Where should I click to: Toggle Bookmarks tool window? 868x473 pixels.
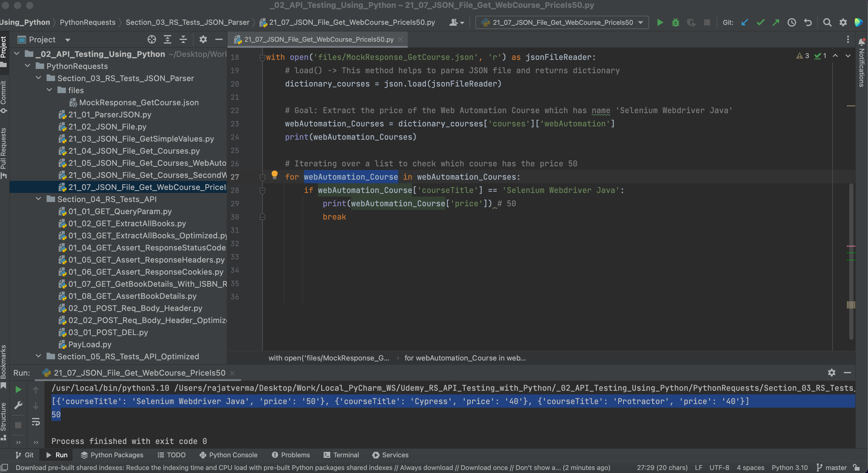pos(4,367)
